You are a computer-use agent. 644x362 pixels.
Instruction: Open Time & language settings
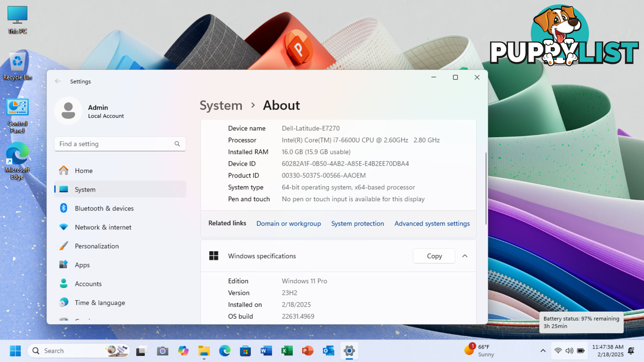pyautogui.click(x=120, y=302)
